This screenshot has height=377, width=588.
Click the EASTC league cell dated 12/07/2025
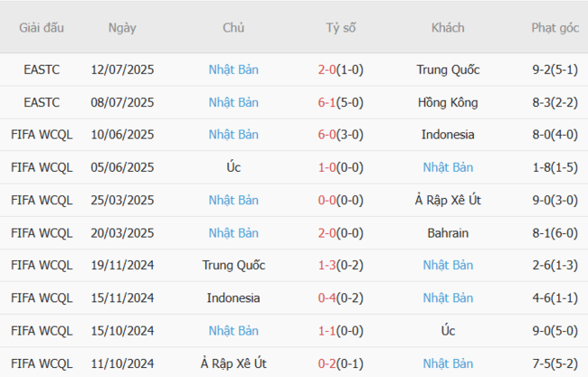coord(42,70)
